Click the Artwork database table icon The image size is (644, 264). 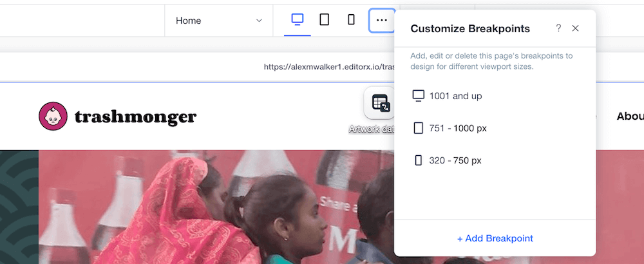379,103
